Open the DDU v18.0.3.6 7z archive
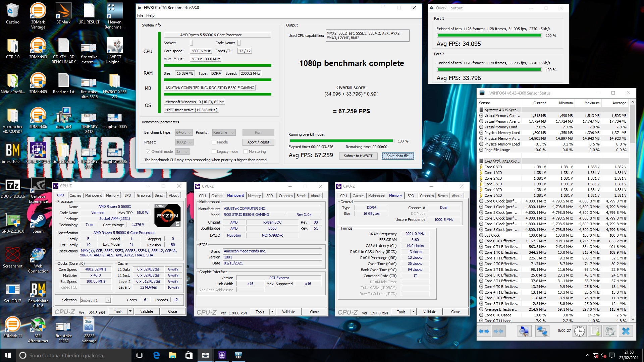This screenshot has height=362, width=644. (12, 188)
